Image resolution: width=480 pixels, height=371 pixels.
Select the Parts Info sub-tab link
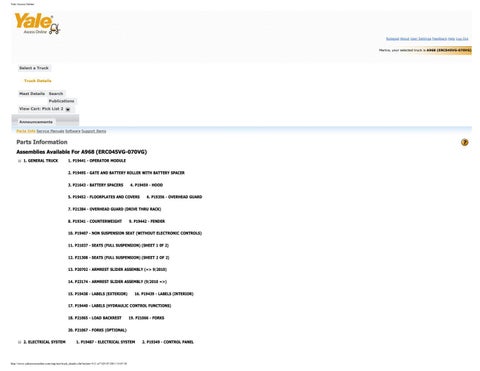26,131
